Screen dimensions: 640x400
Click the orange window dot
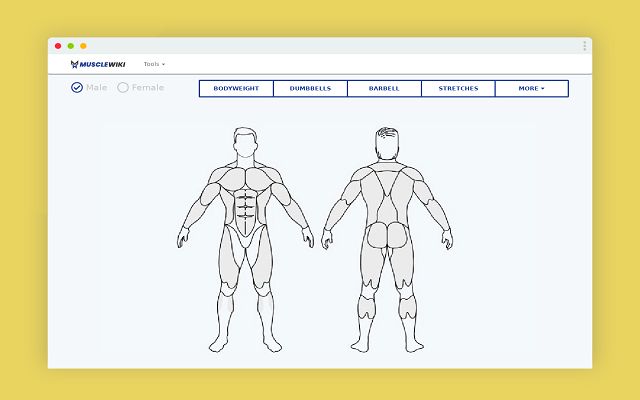tap(83, 46)
